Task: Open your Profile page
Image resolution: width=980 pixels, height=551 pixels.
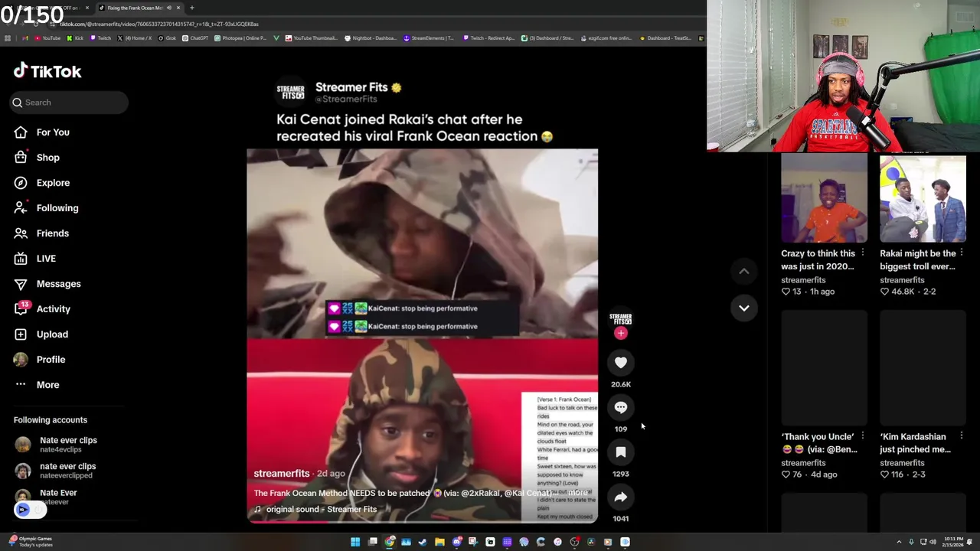Action: pyautogui.click(x=51, y=360)
